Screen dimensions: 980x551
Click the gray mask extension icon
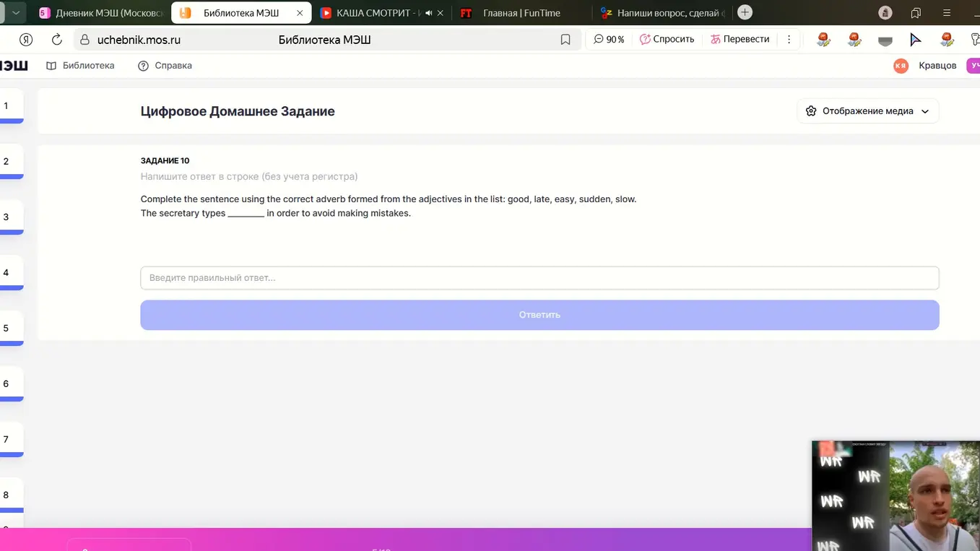[x=885, y=41]
